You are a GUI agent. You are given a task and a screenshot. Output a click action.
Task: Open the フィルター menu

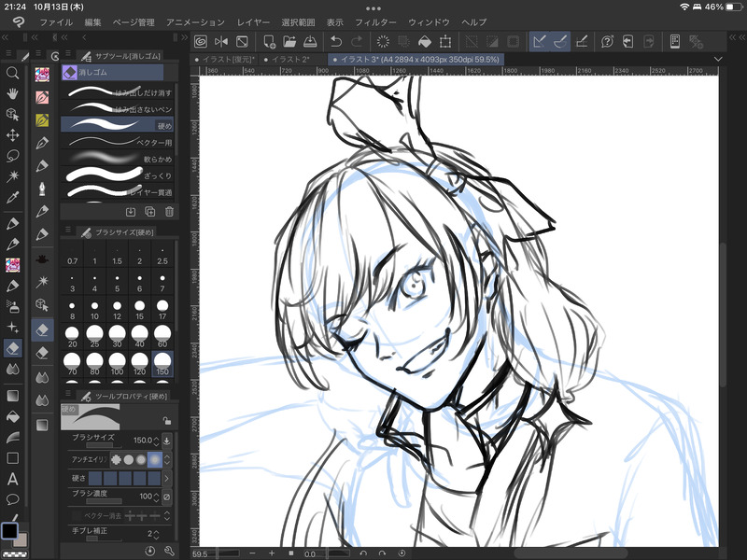click(x=375, y=22)
